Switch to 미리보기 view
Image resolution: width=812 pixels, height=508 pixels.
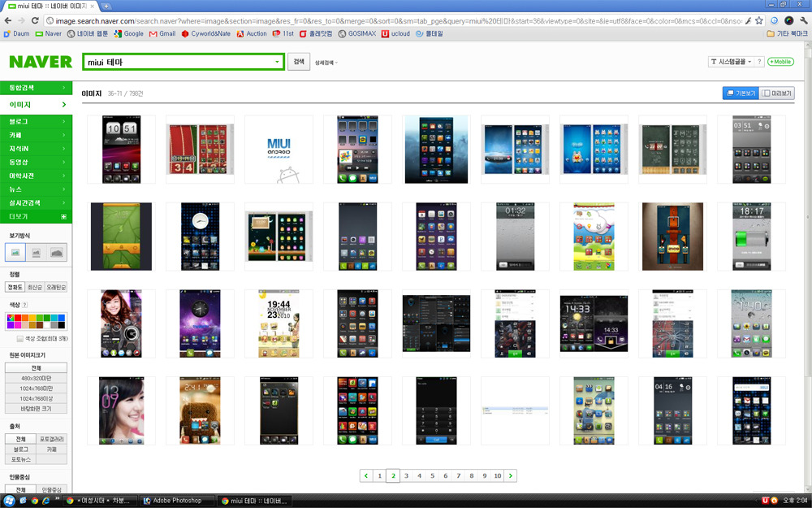[x=777, y=93]
